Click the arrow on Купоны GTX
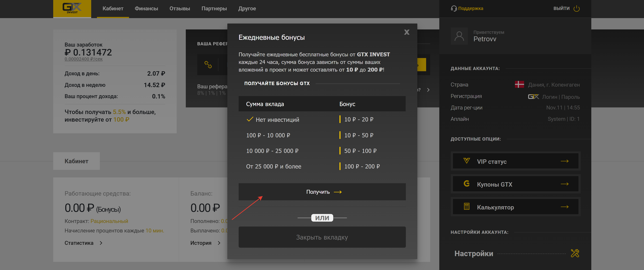Image resolution: width=644 pixels, height=270 pixels. (564, 184)
